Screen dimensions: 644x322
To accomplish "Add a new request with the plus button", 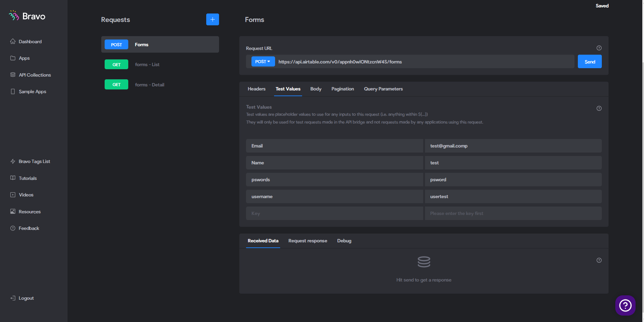I will pos(213,20).
